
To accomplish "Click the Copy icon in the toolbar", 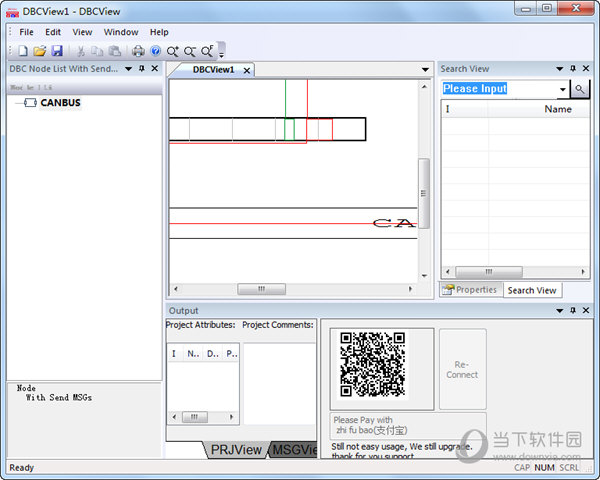I will [97, 51].
